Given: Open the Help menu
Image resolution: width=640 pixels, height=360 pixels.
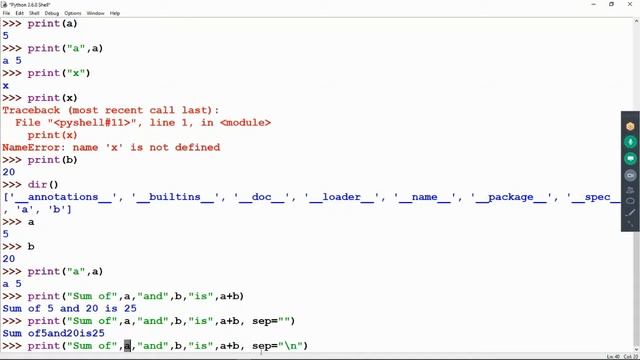Looking at the screenshot, I should 115,13.
